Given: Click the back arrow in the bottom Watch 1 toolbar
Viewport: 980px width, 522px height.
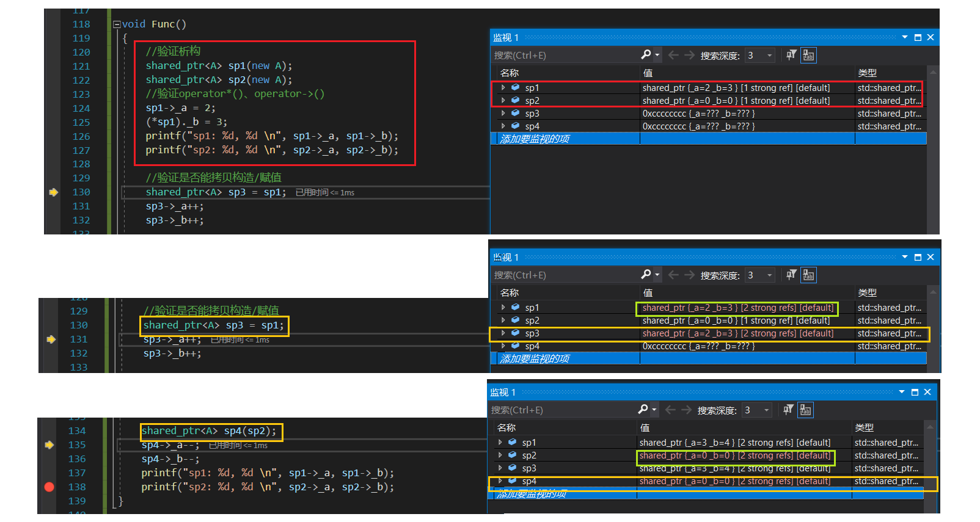Looking at the screenshot, I should pos(670,410).
